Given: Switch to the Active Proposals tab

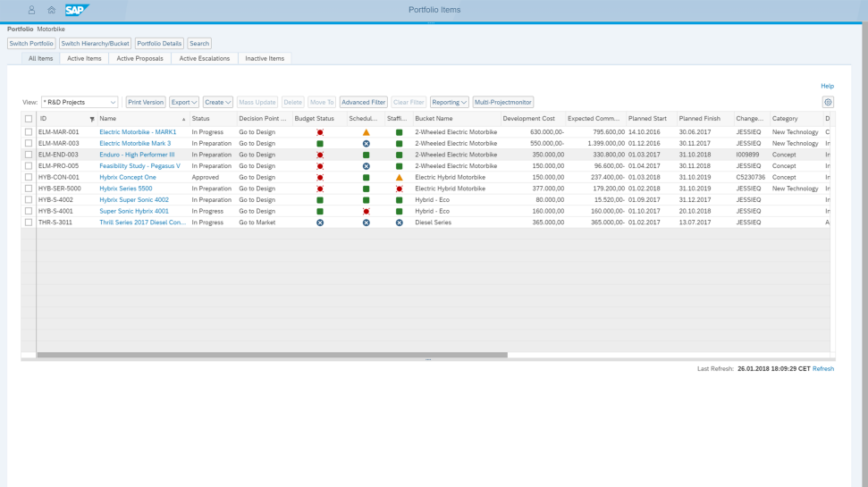Looking at the screenshot, I should click(x=139, y=59).
